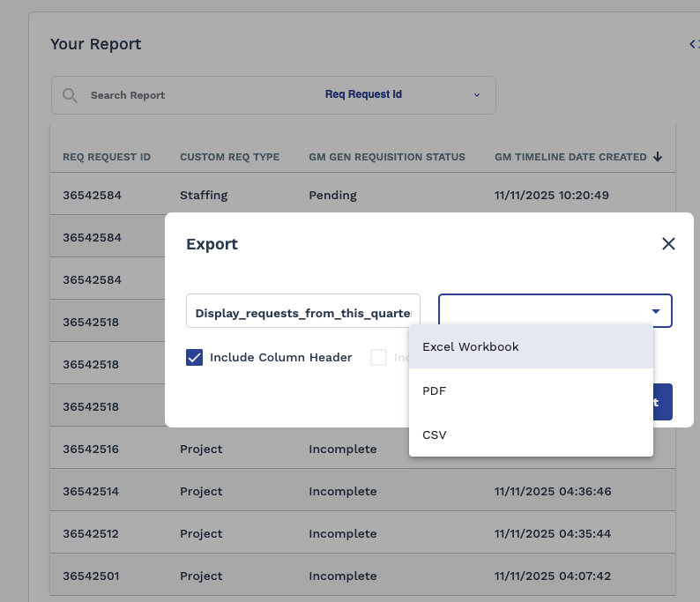Click the Display_requests_from_this_quarter file name field
The height and width of the screenshot is (602, 700).
pyautogui.click(x=302, y=312)
